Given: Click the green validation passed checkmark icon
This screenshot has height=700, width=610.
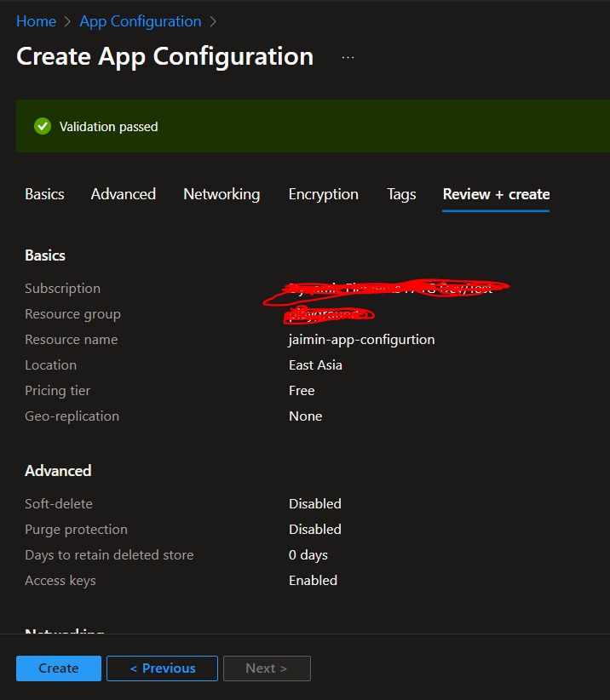Looking at the screenshot, I should (x=43, y=126).
